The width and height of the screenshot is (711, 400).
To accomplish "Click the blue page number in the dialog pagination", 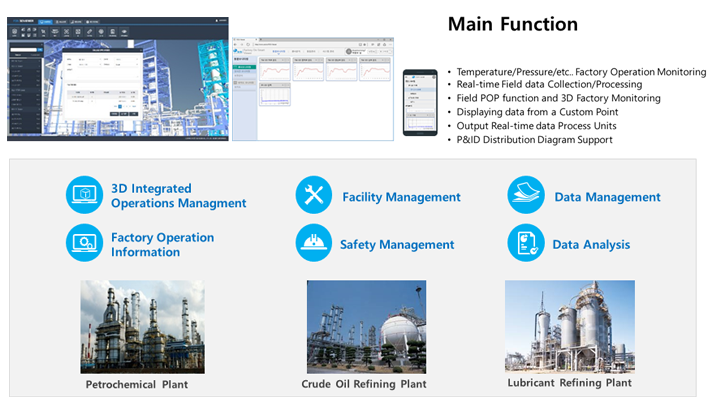I will tap(122, 104).
